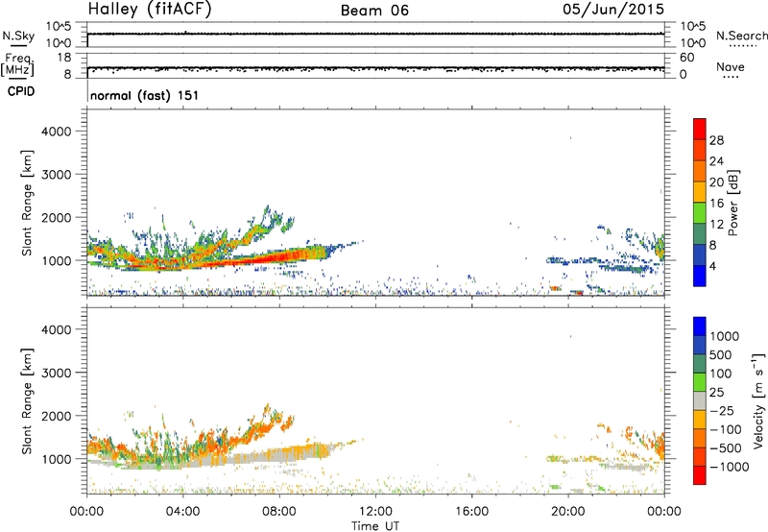Click the '2000' tick of the velocity panel
The image size is (768, 532).
pyautogui.click(x=56, y=416)
